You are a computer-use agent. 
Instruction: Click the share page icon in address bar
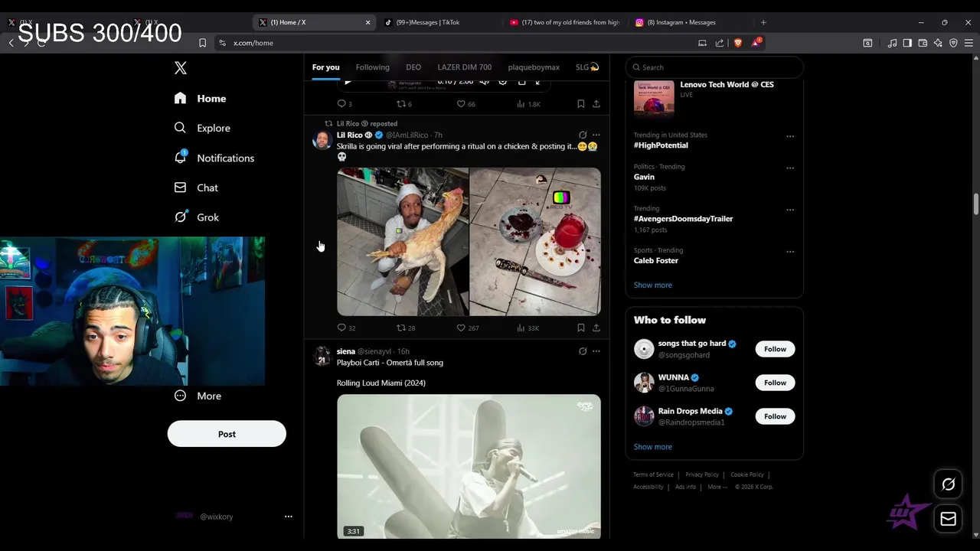click(720, 43)
